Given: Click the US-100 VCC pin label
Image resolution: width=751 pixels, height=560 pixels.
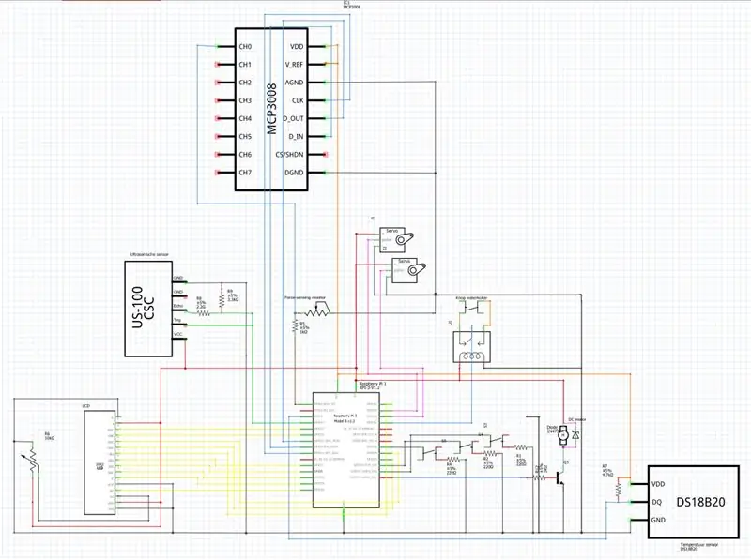Looking at the screenshot, I should point(177,334).
